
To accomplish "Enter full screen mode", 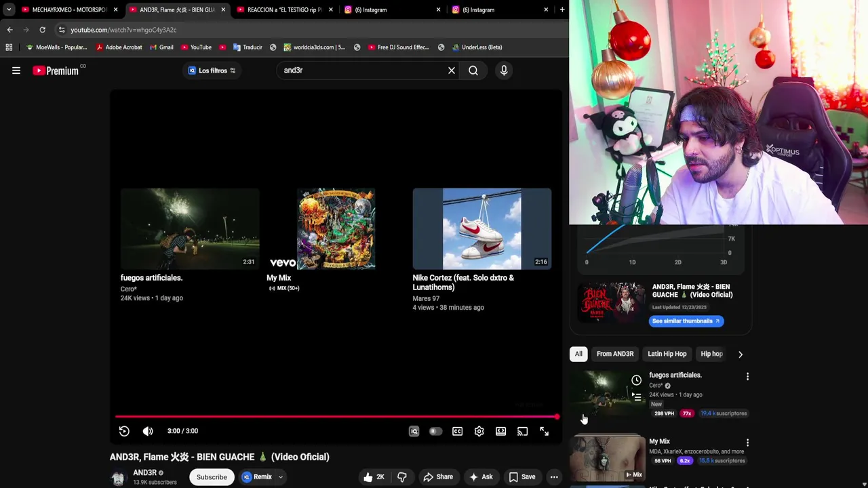I will (x=545, y=431).
